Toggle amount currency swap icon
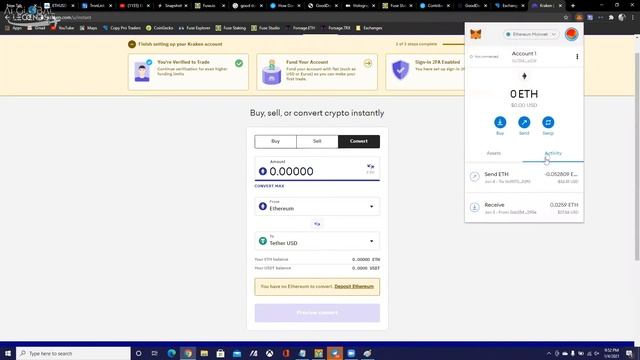The height and width of the screenshot is (360, 640). pyautogui.click(x=370, y=168)
